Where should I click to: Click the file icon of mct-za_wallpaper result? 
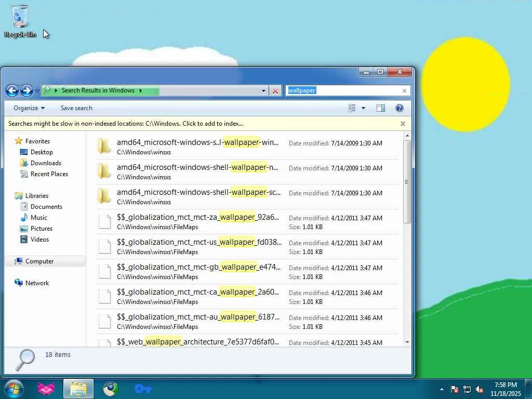pos(104,221)
